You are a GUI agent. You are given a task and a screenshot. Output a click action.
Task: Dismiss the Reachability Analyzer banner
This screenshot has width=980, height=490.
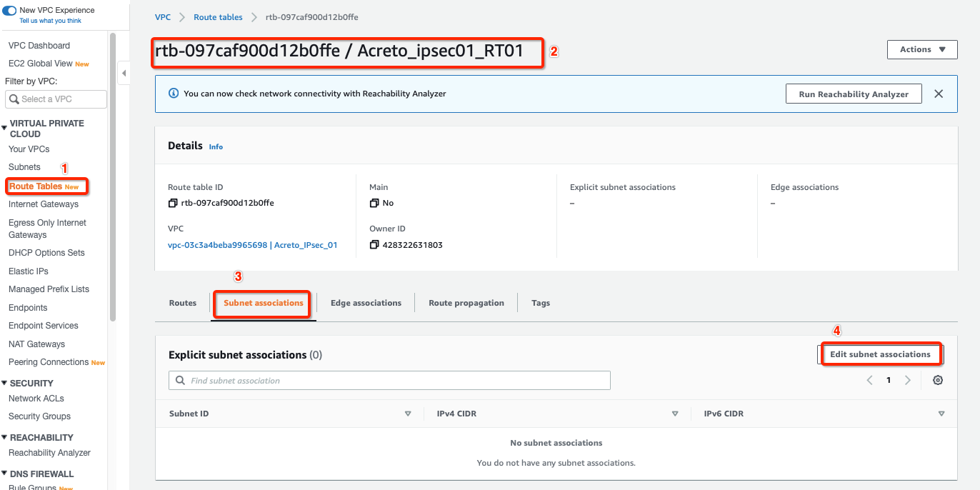click(x=939, y=94)
